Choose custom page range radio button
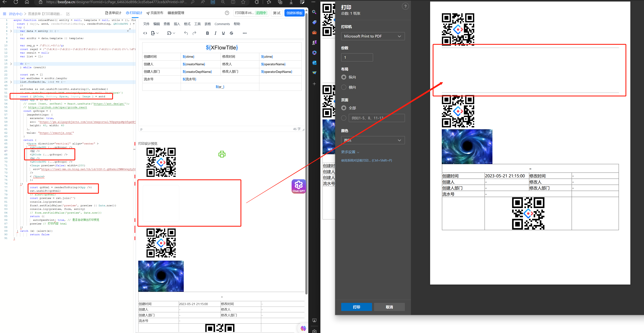Image resolution: width=644 pixels, height=333 pixels. coord(344,118)
